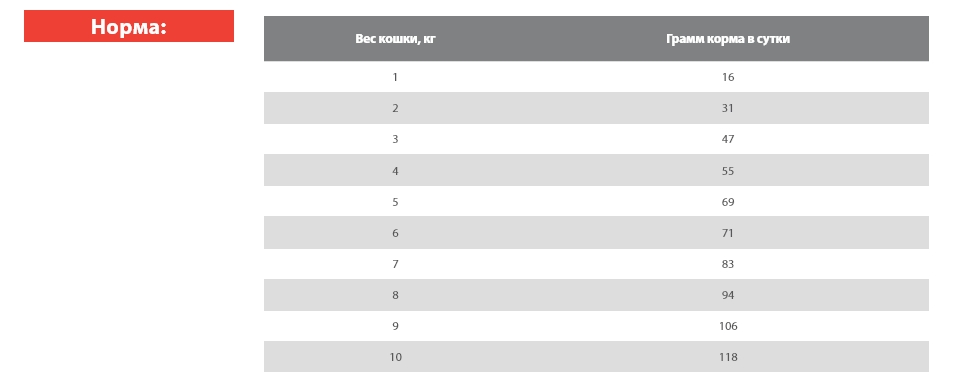Viewport: 953px width, 391px height.
Task: Select the Вес кошки, кг column header
Action: (396, 39)
